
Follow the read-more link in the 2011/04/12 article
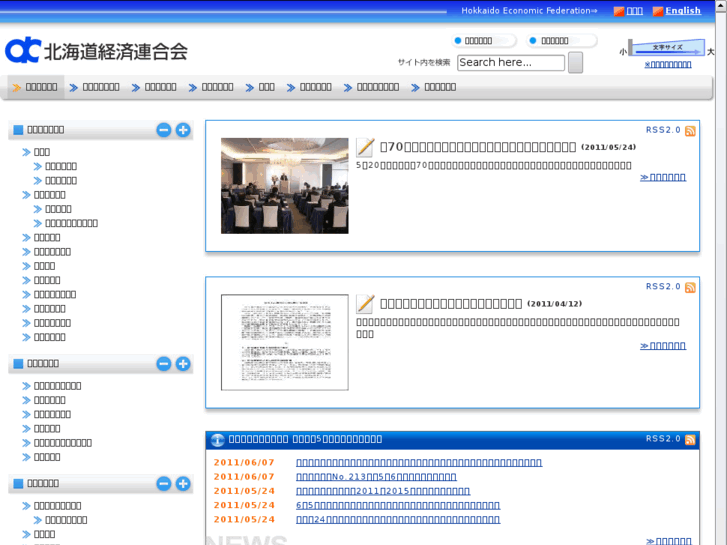tap(663, 346)
